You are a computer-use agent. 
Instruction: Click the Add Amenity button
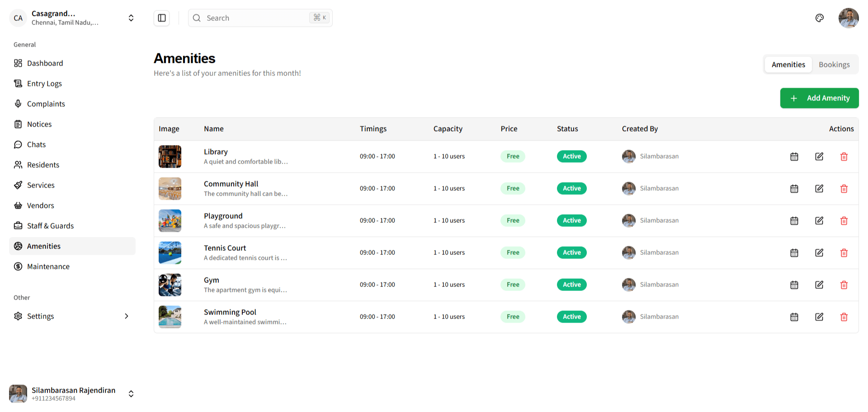pos(819,98)
